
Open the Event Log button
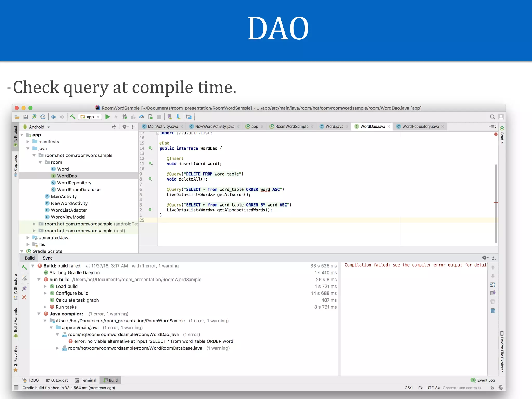483,380
